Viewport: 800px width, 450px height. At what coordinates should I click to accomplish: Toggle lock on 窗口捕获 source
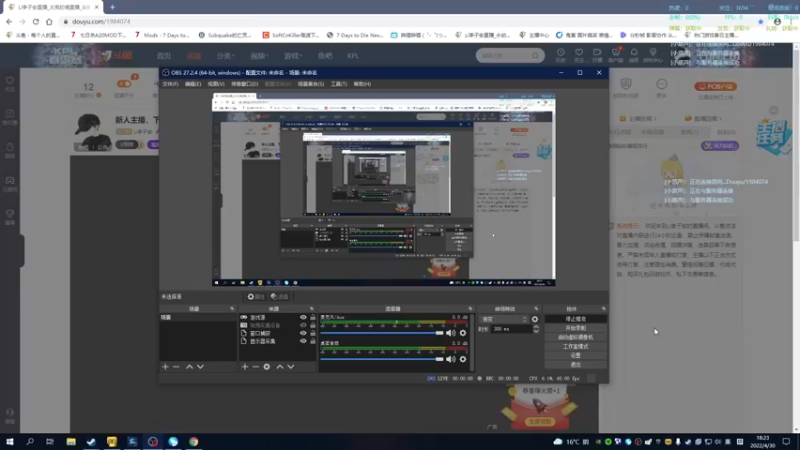[x=313, y=333]
